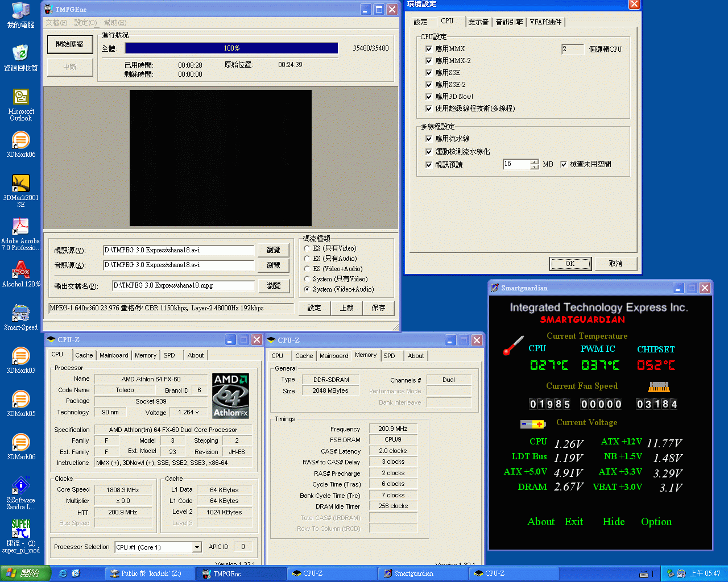Screen dimensions: 728x582
Task: Switch to the Cache tab in left CPU-Z
Action: point(84,355)
